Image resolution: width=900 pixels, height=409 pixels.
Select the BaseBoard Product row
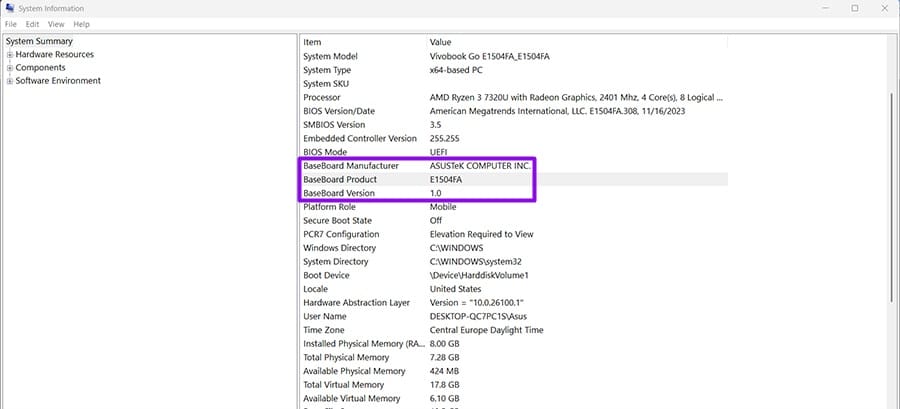pos(514,180)
